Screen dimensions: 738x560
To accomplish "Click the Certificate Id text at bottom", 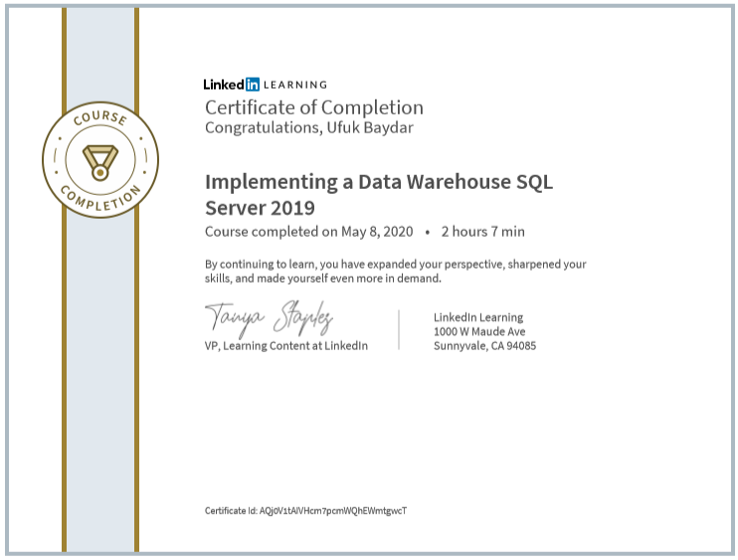I will point(306,511).
